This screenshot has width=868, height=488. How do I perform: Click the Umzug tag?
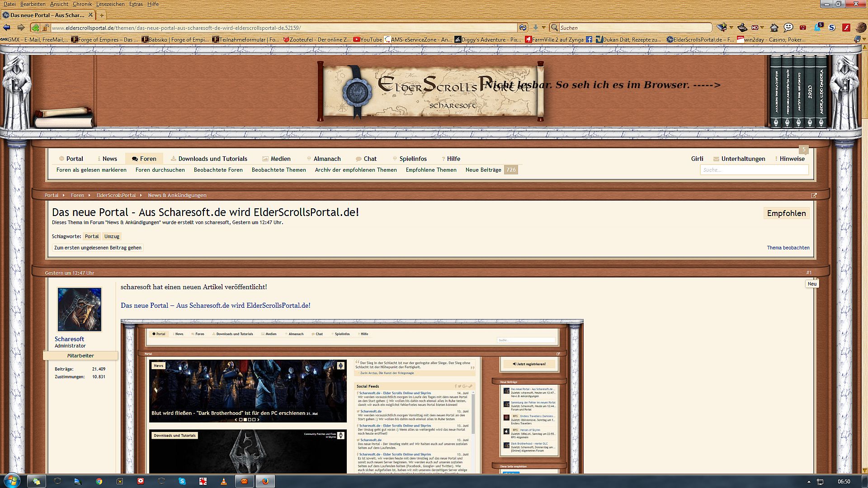112,236
